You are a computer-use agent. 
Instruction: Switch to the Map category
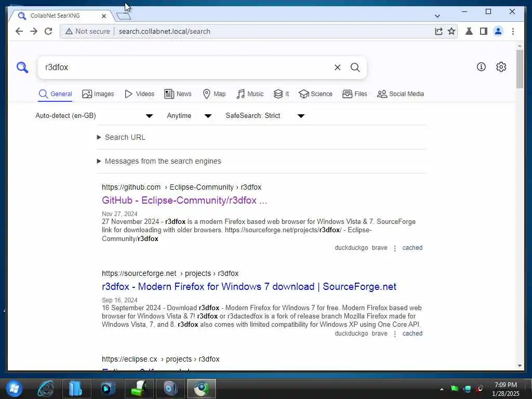pyautogui.click(x=214, y=94)
